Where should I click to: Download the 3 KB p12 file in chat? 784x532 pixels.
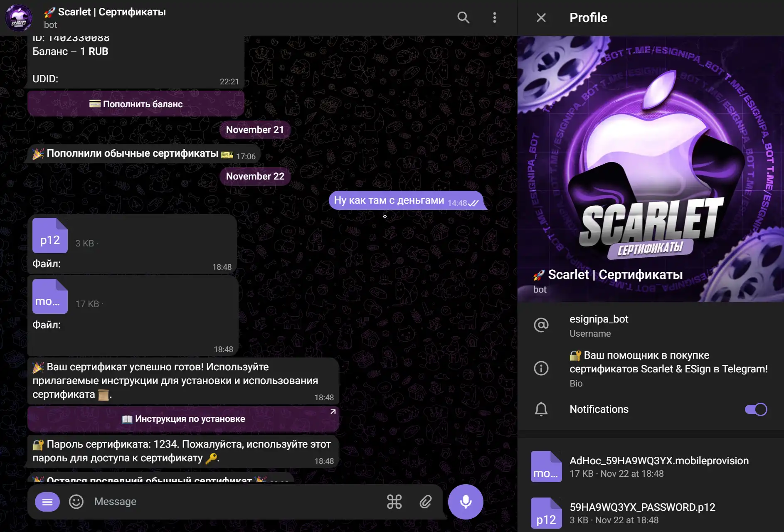(50, 236)
